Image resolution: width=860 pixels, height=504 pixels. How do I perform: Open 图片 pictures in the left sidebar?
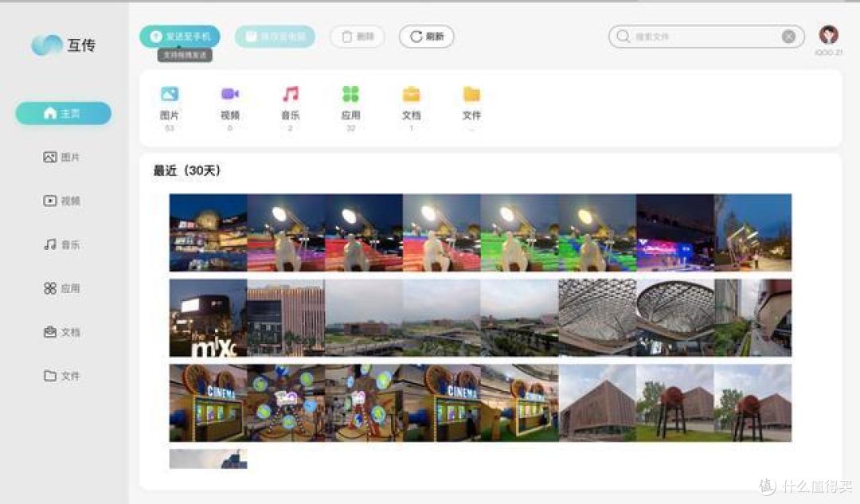click(x=62, y=158)
